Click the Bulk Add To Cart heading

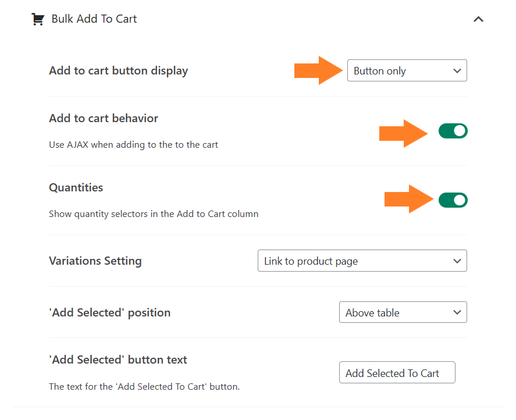pos(94,19)
